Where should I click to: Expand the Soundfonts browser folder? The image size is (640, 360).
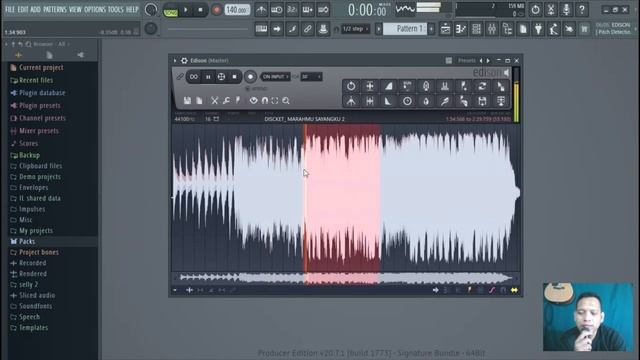(36, 306)
